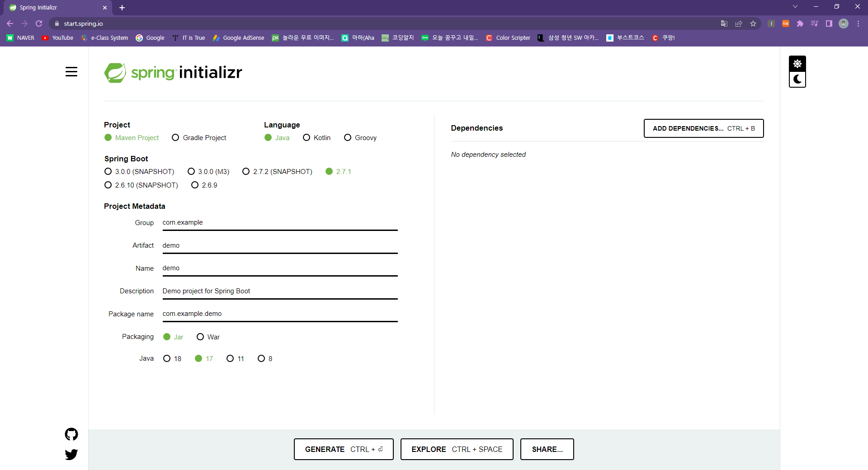Go forward with the browser forward arrow

24,23
